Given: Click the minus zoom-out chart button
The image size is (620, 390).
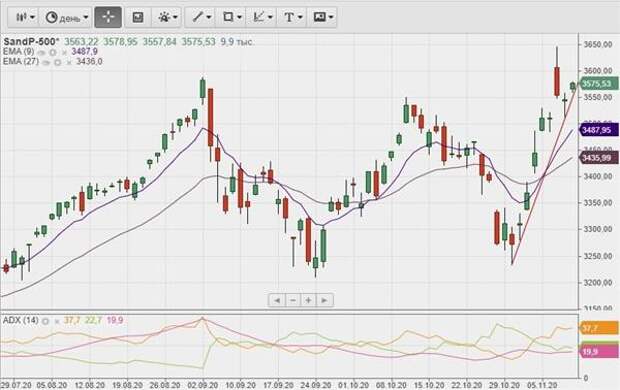Looking at the screenshot, I should click(293, 300).
